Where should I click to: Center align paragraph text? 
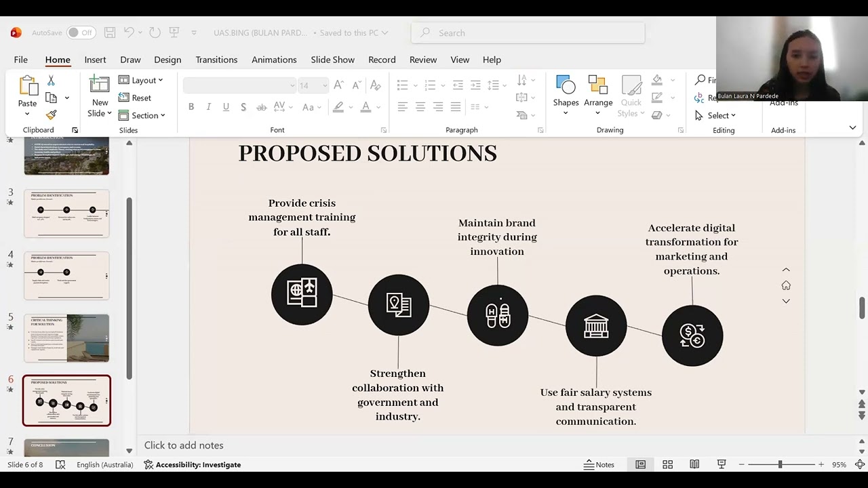pos(420,107)
